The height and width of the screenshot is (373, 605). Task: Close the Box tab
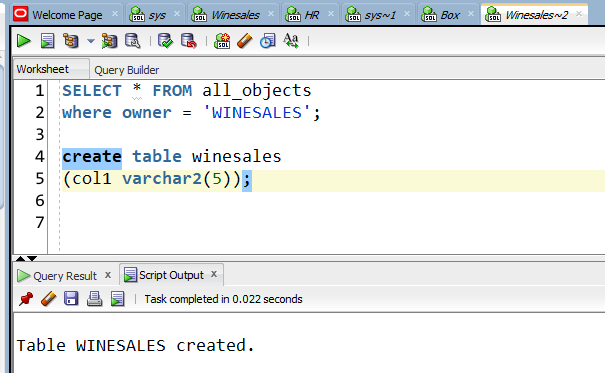click(x=471, y=14)
